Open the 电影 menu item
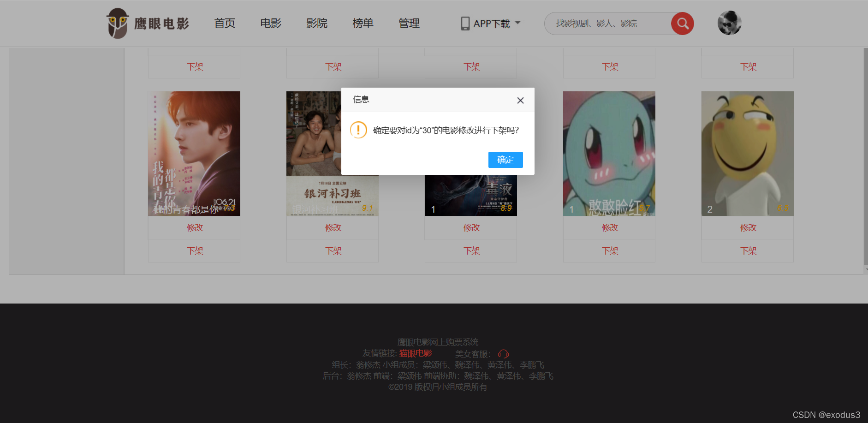 point(270,23)
